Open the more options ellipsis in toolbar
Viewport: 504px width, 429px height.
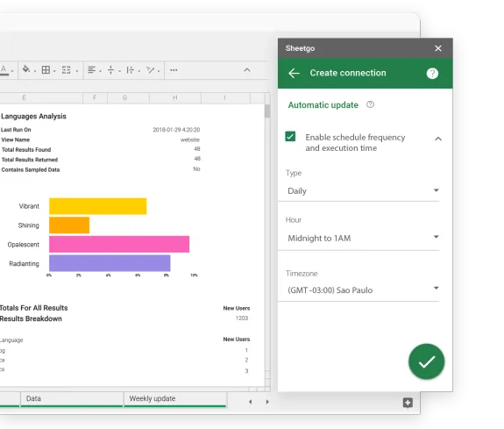(x=174, y=70)
